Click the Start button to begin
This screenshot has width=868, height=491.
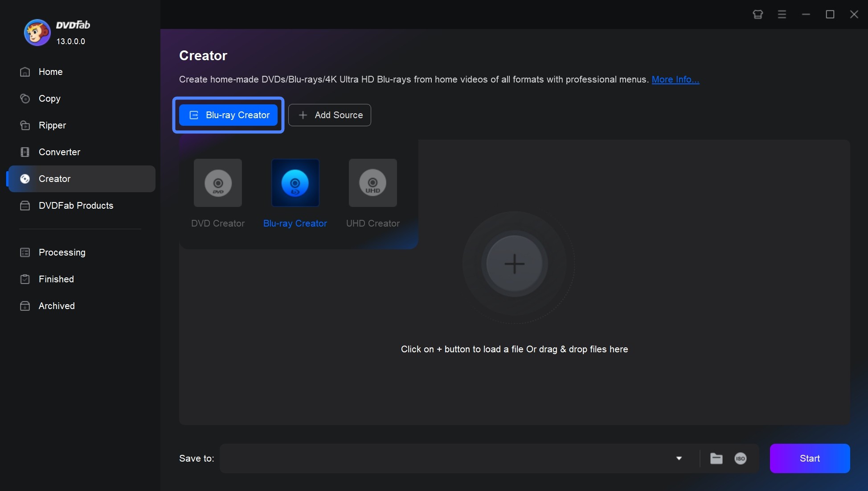(810, 458)
